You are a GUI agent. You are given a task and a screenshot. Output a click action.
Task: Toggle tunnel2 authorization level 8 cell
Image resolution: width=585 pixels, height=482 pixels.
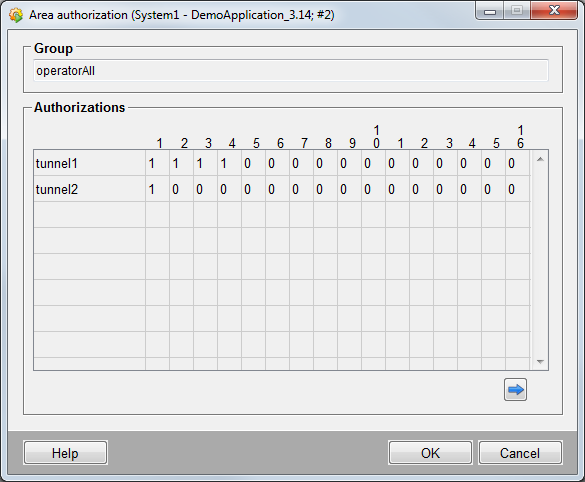pos(325,189)
